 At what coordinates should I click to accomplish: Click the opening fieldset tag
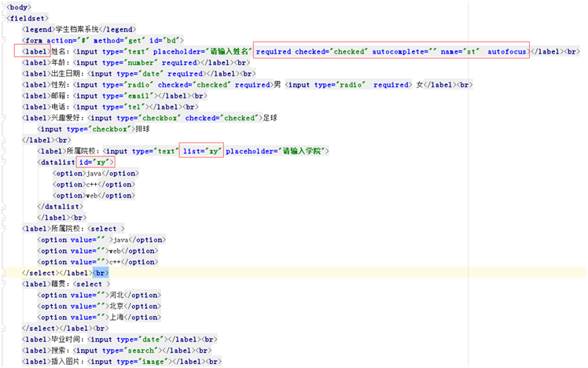[28, 18]
